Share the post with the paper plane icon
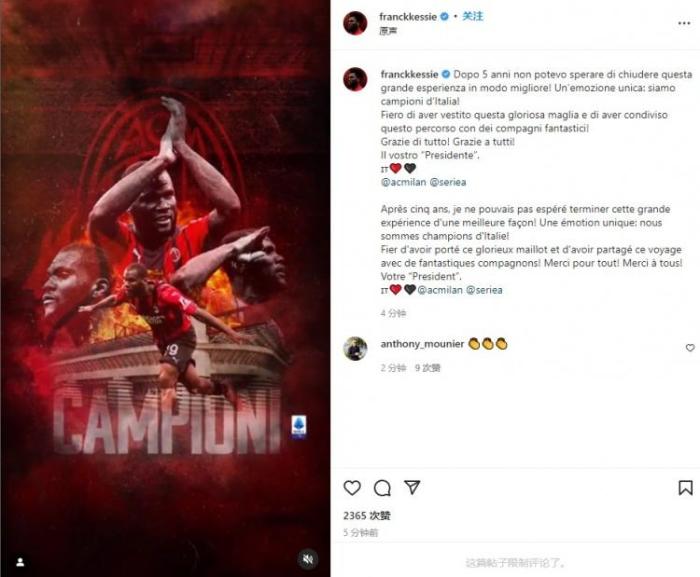 412,487
